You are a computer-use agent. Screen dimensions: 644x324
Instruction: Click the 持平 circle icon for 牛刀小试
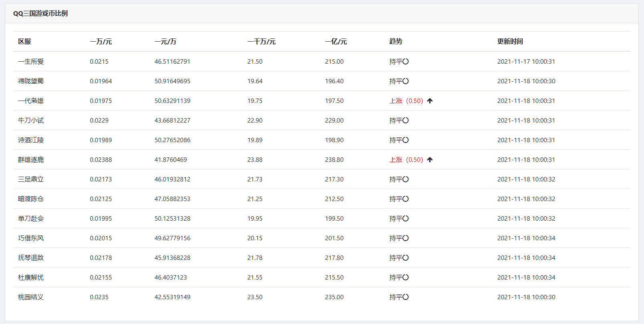406,121
